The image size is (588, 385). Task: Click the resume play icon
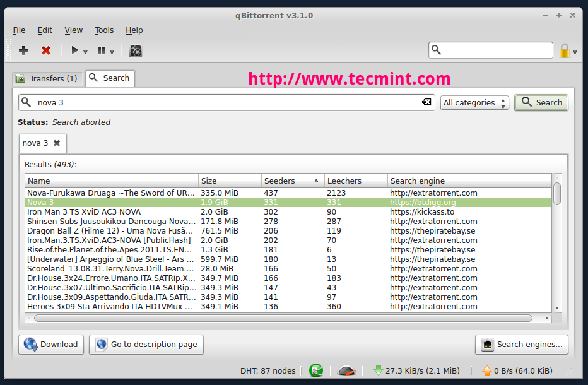(75, 50)
